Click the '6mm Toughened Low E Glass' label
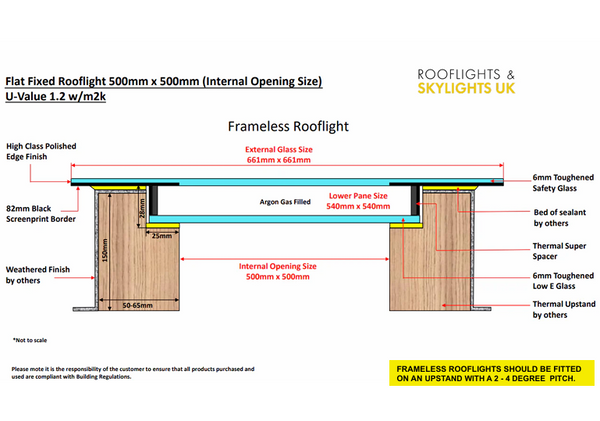This screenshot has height=421, width=600. click(x=563, y=281)
